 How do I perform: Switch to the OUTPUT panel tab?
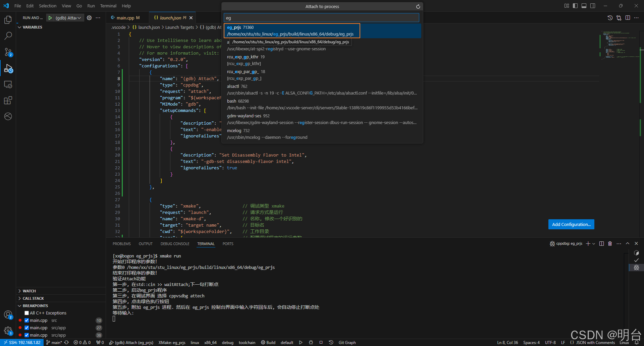coord(146,244)
